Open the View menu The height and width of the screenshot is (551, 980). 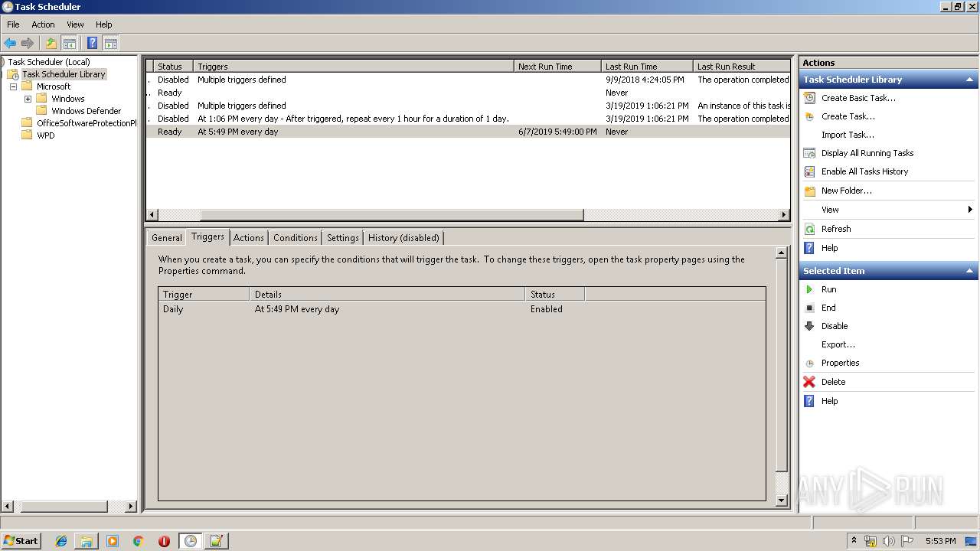pos(75,24)
